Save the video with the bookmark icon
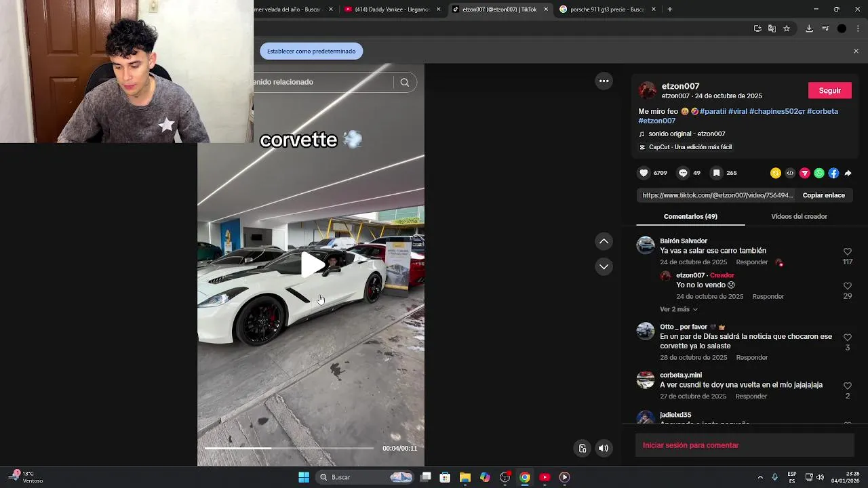The width and height of the screenshot is (868, 488). coord(716,173)
